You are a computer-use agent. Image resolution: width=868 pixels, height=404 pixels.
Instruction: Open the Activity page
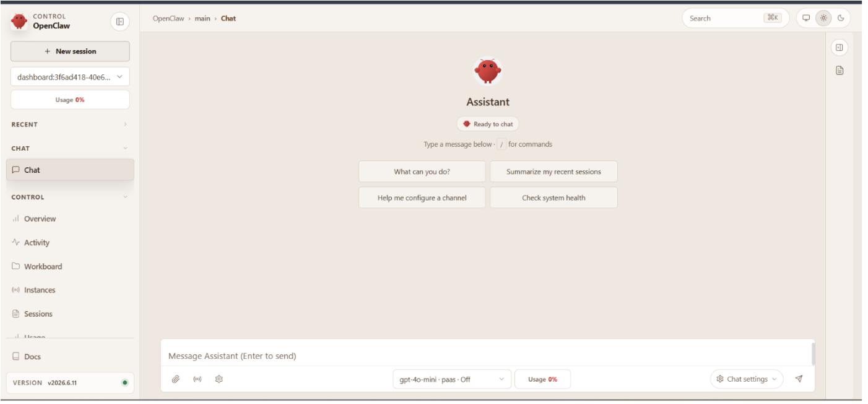click(x=70, y=242)
